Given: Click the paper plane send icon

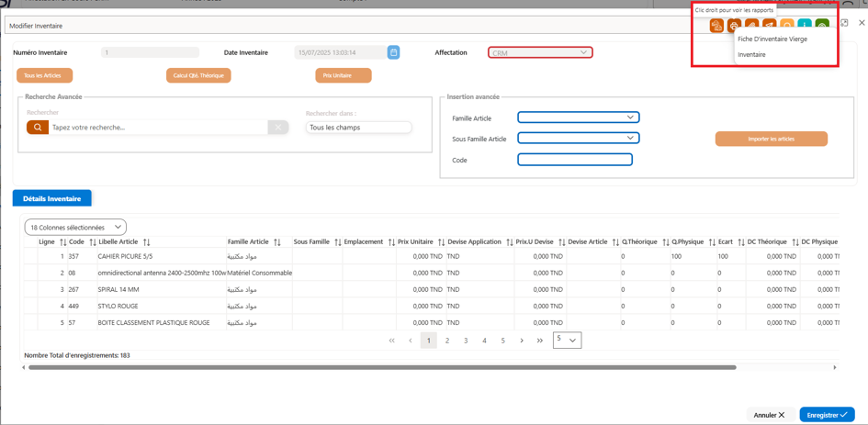Looking at the screenshot, I should (770, 26).
